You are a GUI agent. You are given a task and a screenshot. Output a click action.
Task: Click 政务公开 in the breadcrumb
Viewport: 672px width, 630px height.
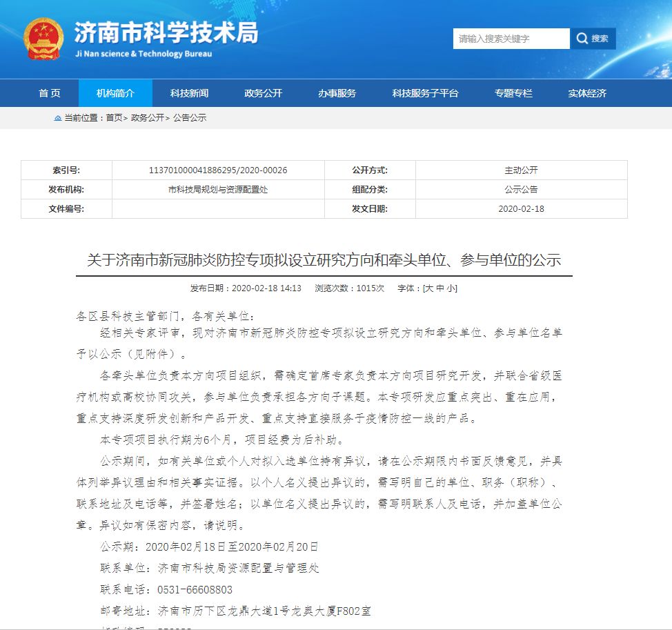click(x=148, y=118)
